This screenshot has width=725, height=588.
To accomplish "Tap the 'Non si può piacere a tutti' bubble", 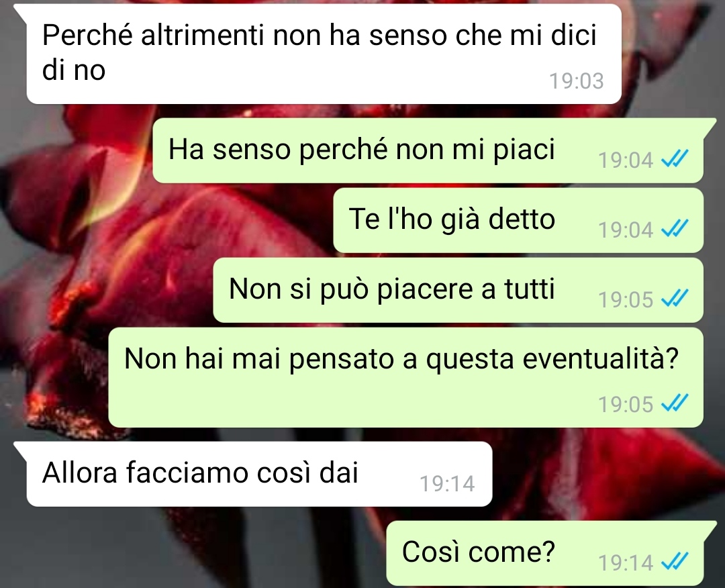I will click(x=458, y=290).
